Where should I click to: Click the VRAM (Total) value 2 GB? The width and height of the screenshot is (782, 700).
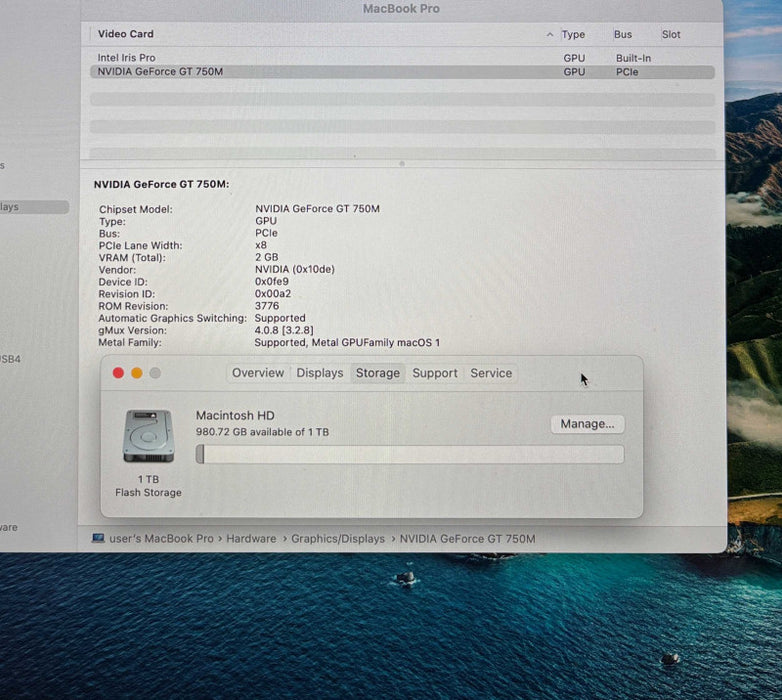(x=267, y=257)
